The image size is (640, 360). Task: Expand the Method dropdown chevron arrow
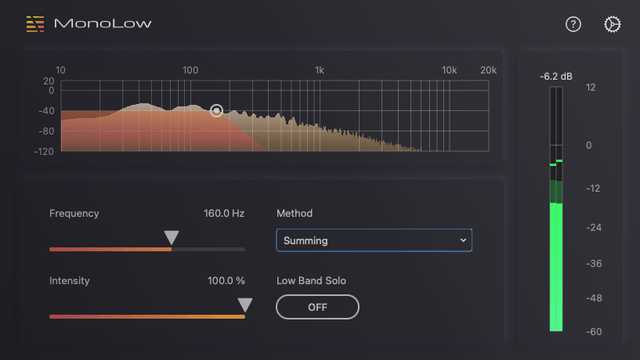click(463, 240)
